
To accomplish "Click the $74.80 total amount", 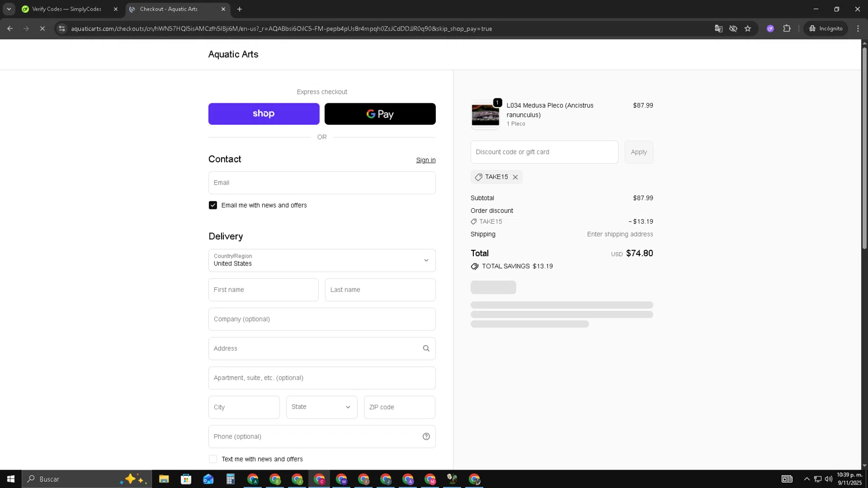I will pos(639,253).
